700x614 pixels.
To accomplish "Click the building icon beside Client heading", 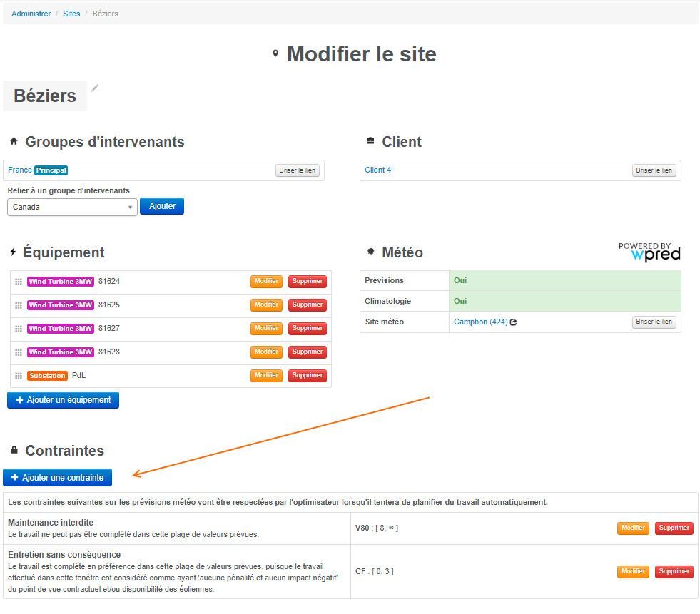I will (x=371, y=141).
